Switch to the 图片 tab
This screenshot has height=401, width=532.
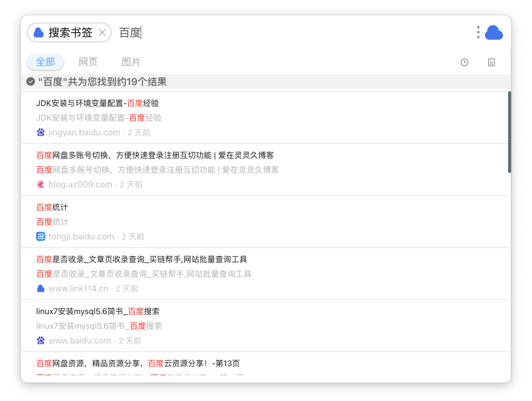[131, 62]
